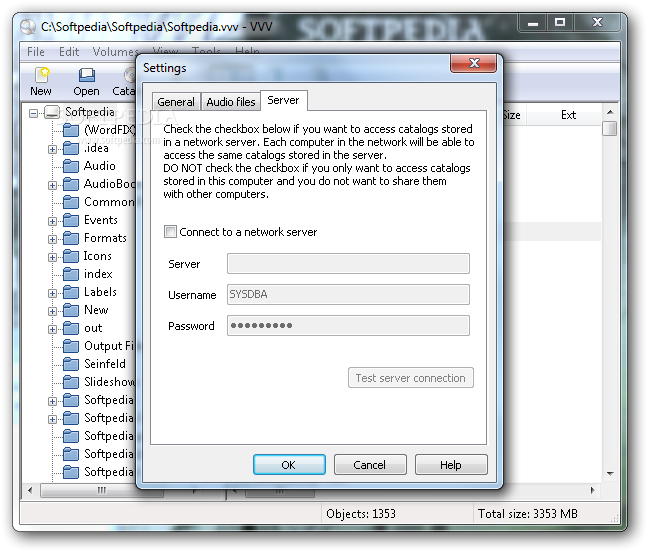Image resolution: width=648 pixels, height=552 pixels.
Task: Click Total size: 3353 MB status text
Action: click(528, 514)
